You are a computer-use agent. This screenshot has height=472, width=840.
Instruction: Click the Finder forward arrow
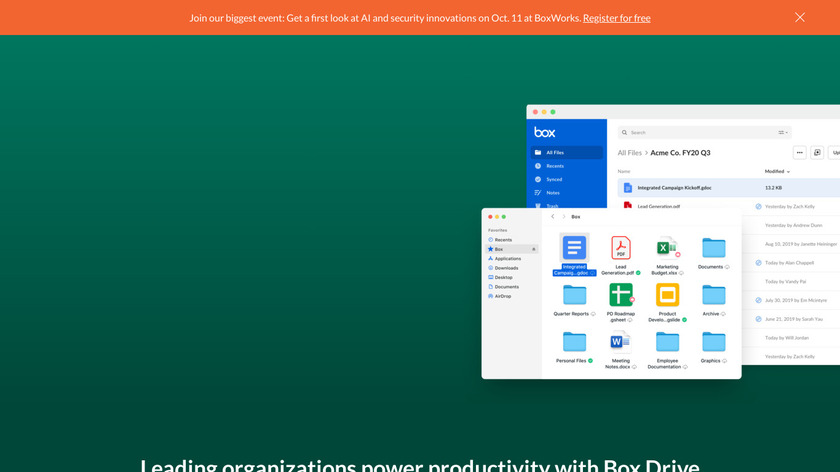(564, 216)
